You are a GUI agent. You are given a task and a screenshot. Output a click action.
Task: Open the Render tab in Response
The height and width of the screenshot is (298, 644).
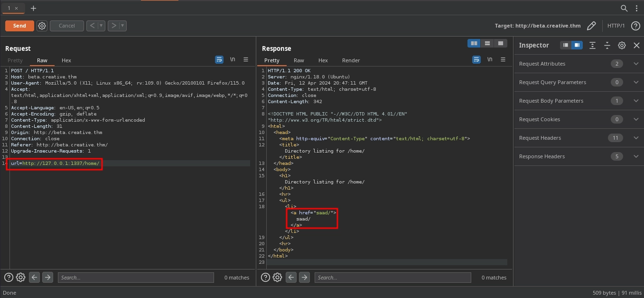pos(351,60)
